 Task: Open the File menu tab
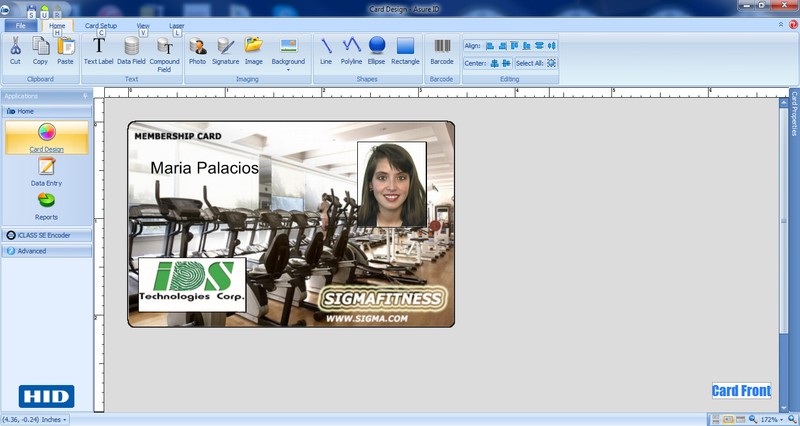tap(21, 26)
